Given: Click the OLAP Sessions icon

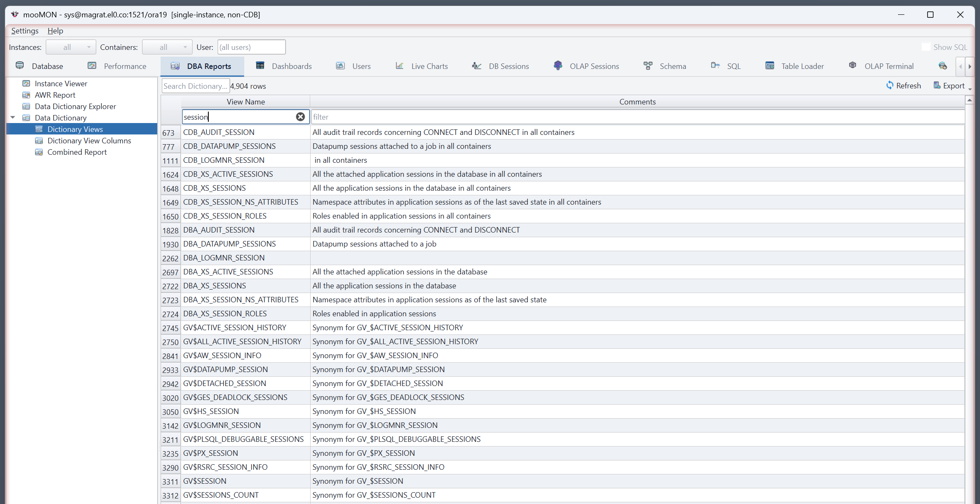Looking at the screenshot, I should click(558, 66).
